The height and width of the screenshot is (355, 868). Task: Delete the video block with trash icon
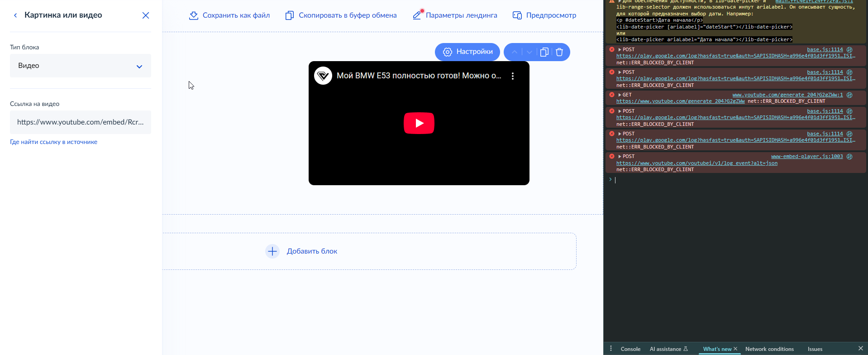coord(559,52)
